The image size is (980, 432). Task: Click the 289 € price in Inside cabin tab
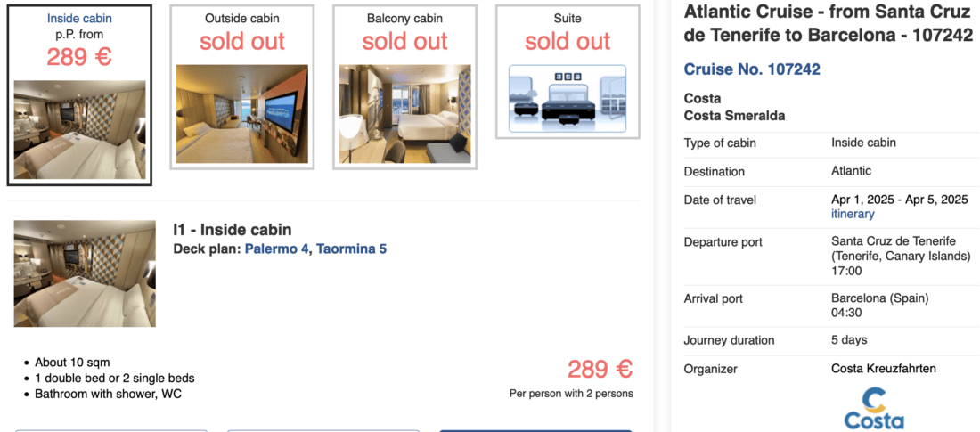click(79, 57)
